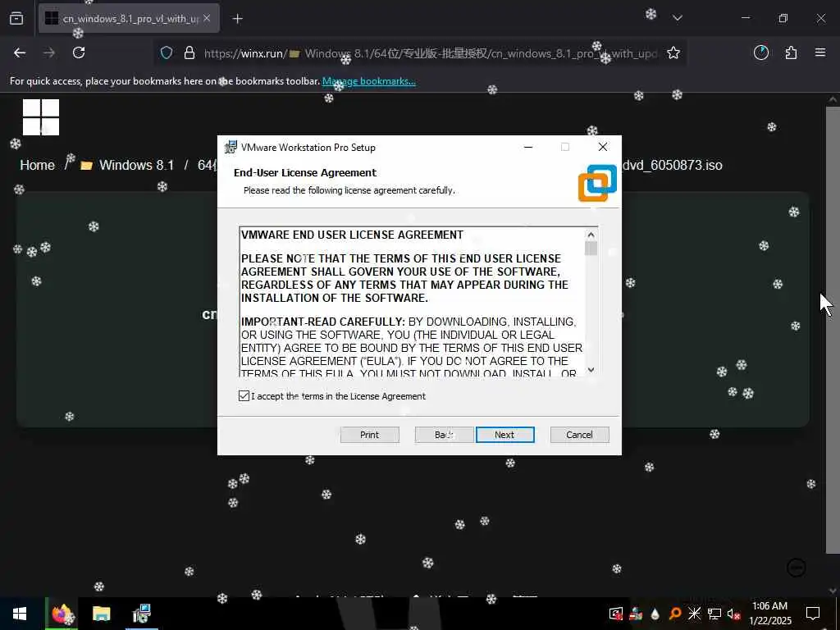Click the Firefox taskbar icon
The width and height of the screenshot is (840, 630).
click(62, 614)
